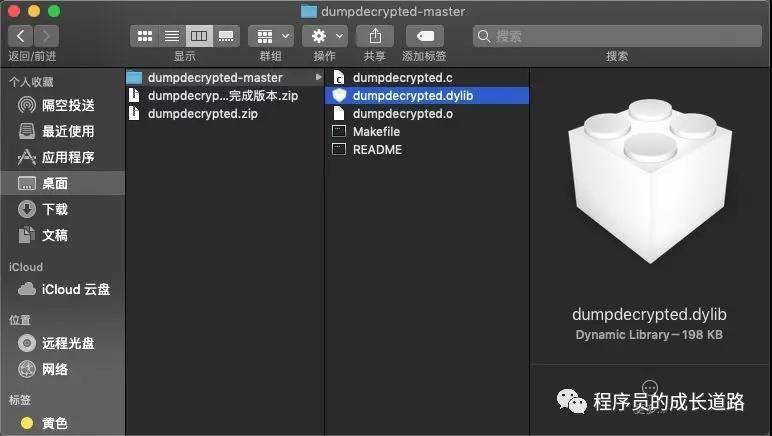Select AirDrop 隔空投送 in sidebar
This screenshot has height=436, width=772.
click(63, 105)
